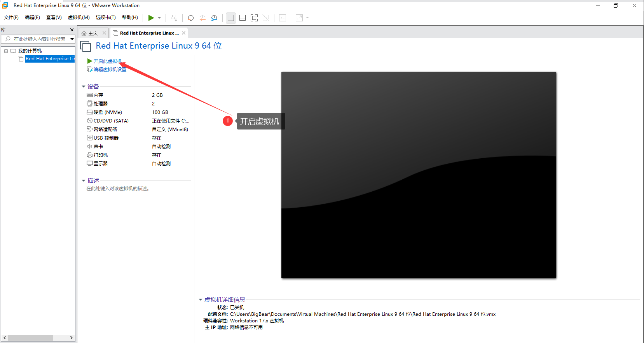Select the Red Hat Enterprise VM tree item
Screen dimensions: 644x343
click(50, 59)
